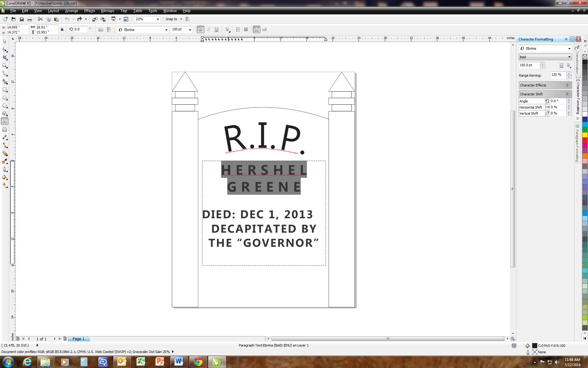Image resolution: width=588 pixels, height=368 pixels.
Task: Open the Page 1 tab context
Action: [78, 339]
